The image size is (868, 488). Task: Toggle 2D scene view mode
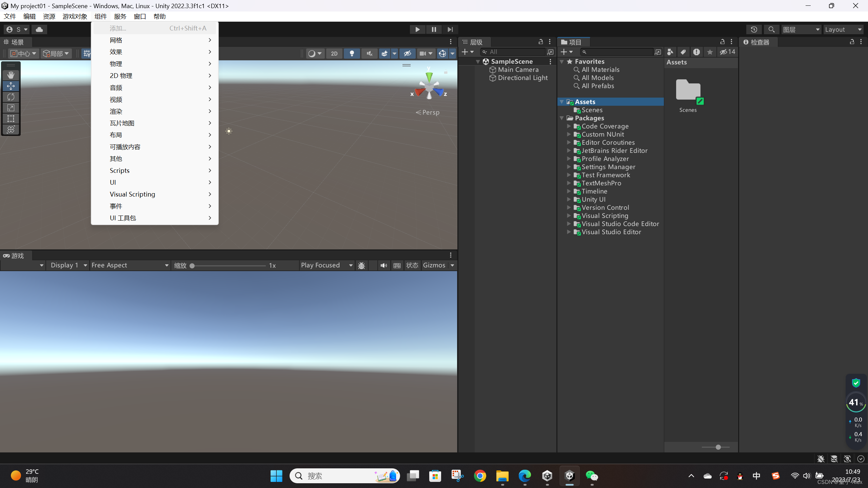[x=334, y=54]
